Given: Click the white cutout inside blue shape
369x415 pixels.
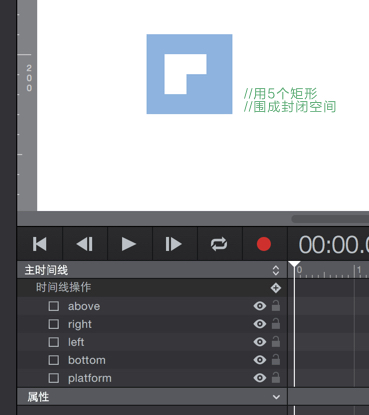Looking at the screenshot, I should tap(176, 75).
